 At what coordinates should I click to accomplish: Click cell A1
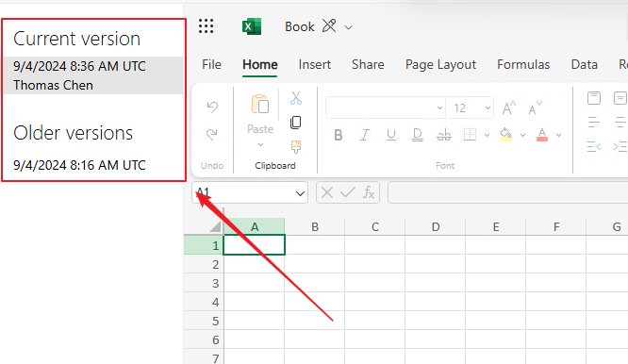255,245
